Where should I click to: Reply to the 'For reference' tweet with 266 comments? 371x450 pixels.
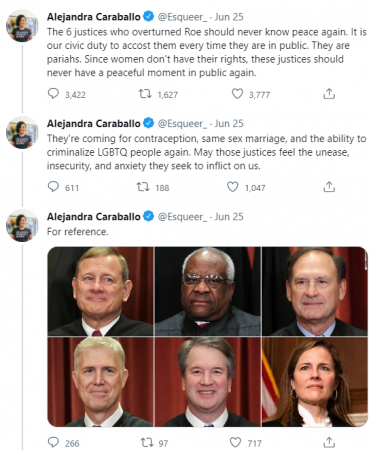tap(53, 442)
